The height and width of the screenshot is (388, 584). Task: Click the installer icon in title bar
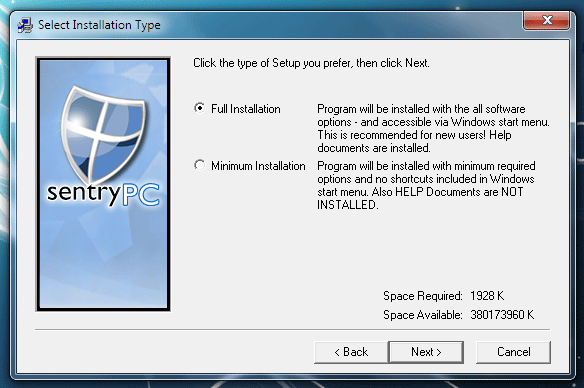click(25, 25)
